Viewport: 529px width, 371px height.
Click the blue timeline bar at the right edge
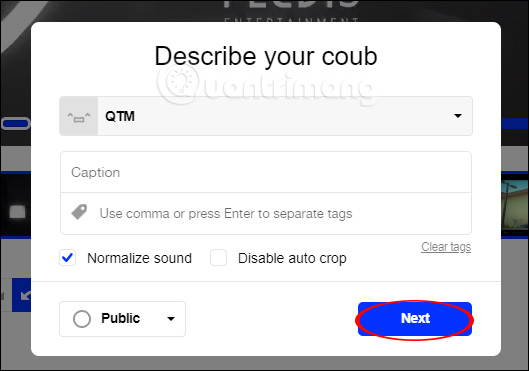[514, 123]
